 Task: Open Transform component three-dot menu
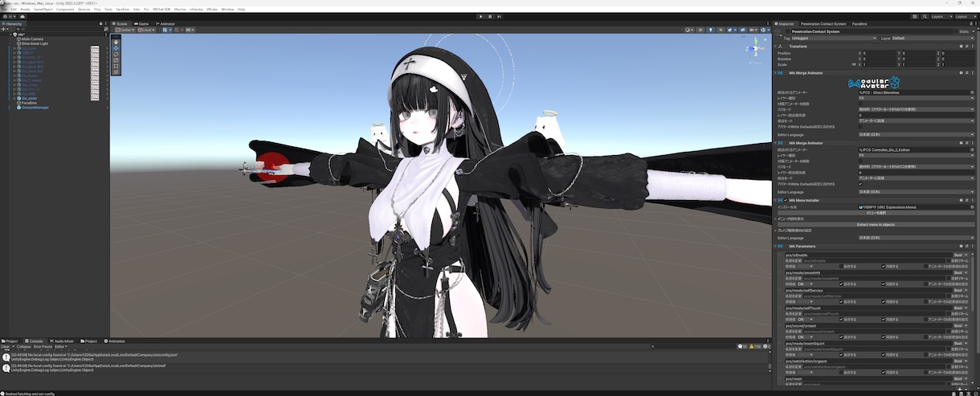972,46
